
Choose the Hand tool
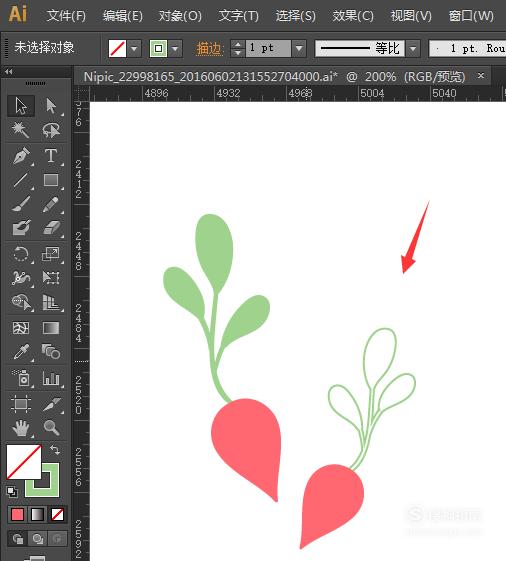pyautogui.click(x=21, y=427)
